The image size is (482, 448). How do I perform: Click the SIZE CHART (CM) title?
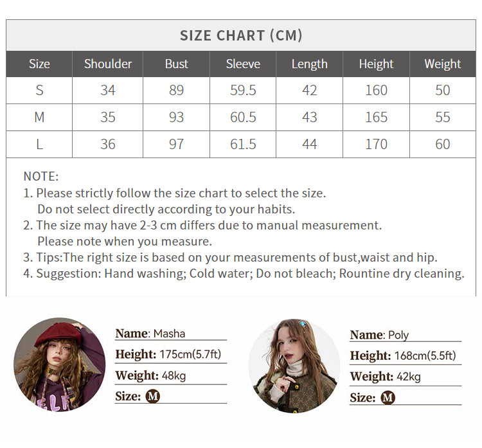tap(241, 35)
